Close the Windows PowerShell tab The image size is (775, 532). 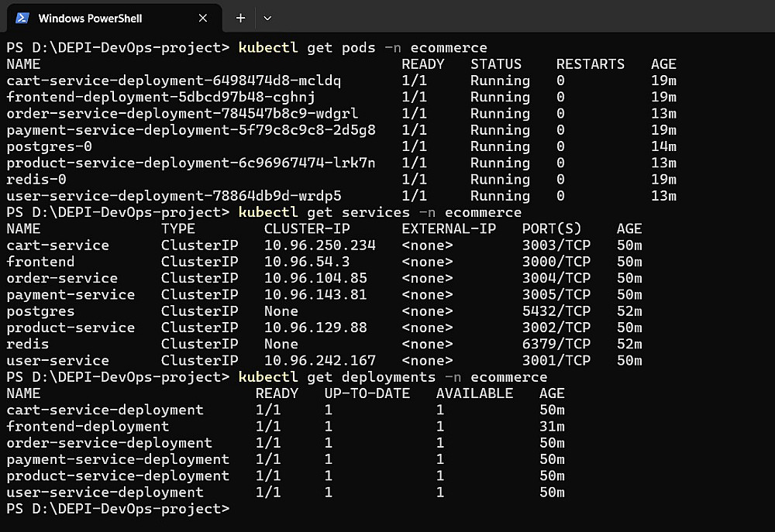tap(203, 18)
